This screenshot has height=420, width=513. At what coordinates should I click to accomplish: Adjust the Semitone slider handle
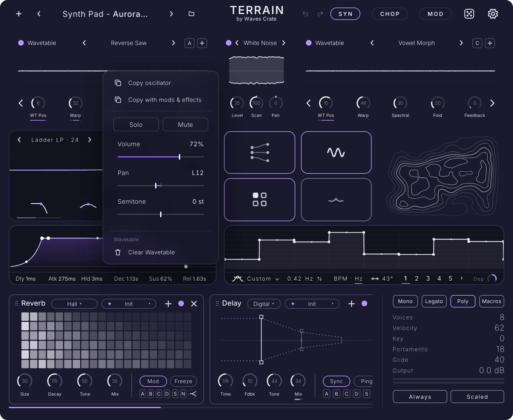point(161,214)
